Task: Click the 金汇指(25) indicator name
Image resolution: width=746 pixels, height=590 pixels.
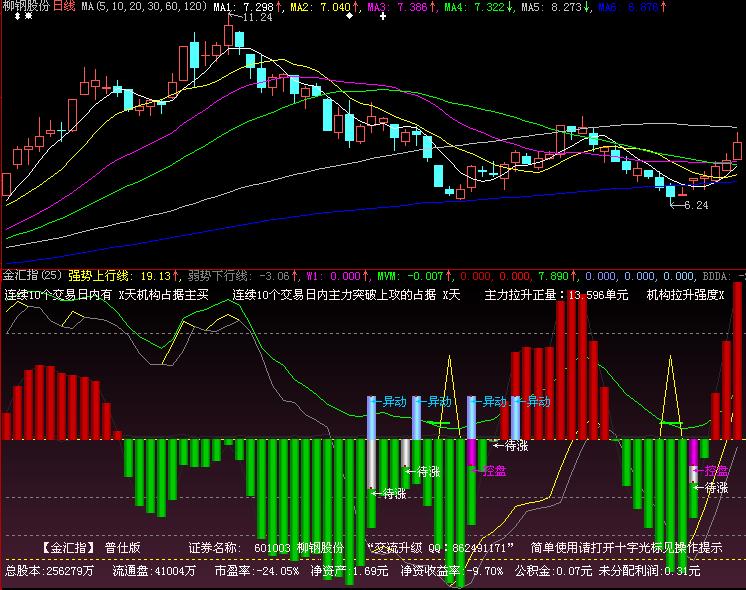Action: pyautogui.click(x=32, y=275)
